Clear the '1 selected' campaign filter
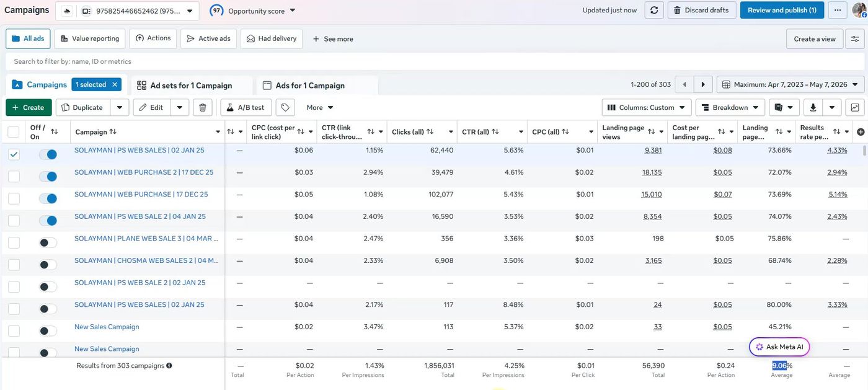 [x=115, y=84]
